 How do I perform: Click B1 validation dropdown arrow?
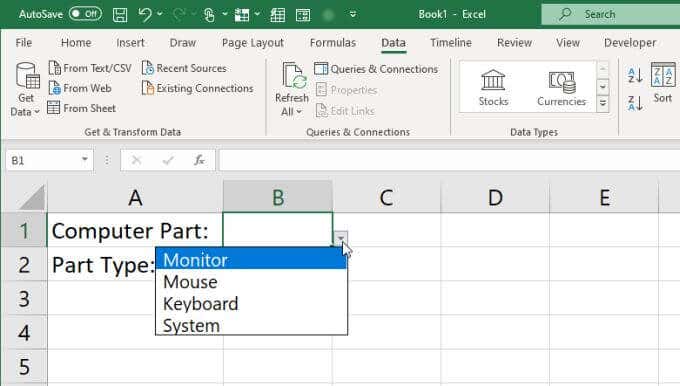point(340,238)
